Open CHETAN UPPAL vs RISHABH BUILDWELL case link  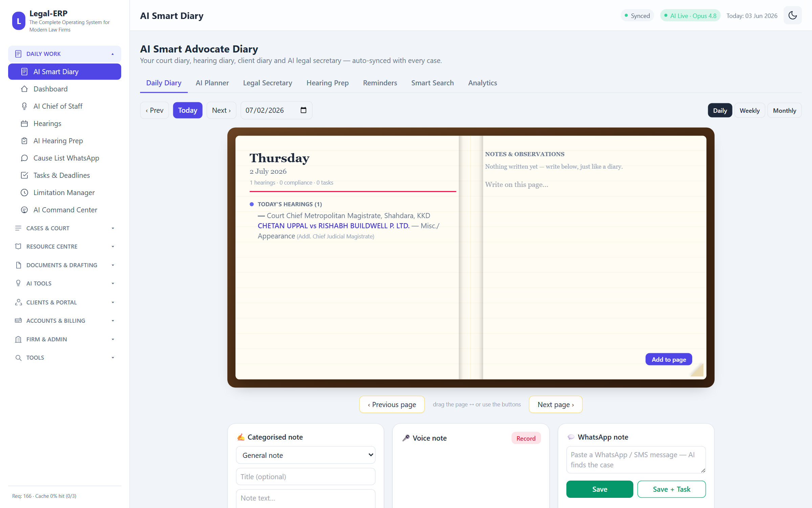pyautogui.click(x=334, y=226)
